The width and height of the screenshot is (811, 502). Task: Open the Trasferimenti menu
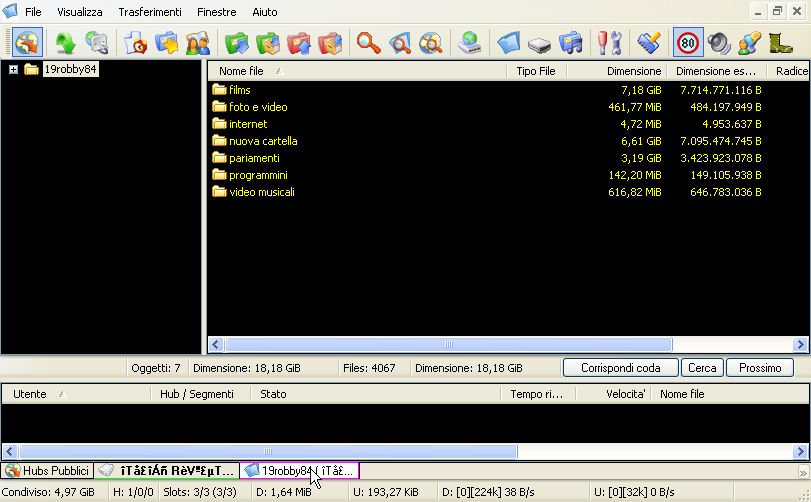[x=150, y=12]
